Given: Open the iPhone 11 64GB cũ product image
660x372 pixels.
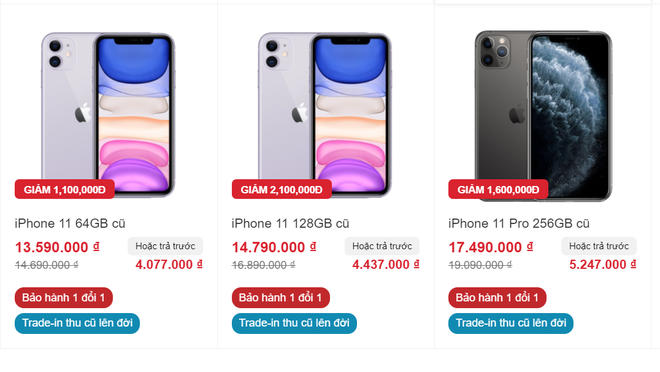Looking at the screenshot, I should [x=108, y=115].
